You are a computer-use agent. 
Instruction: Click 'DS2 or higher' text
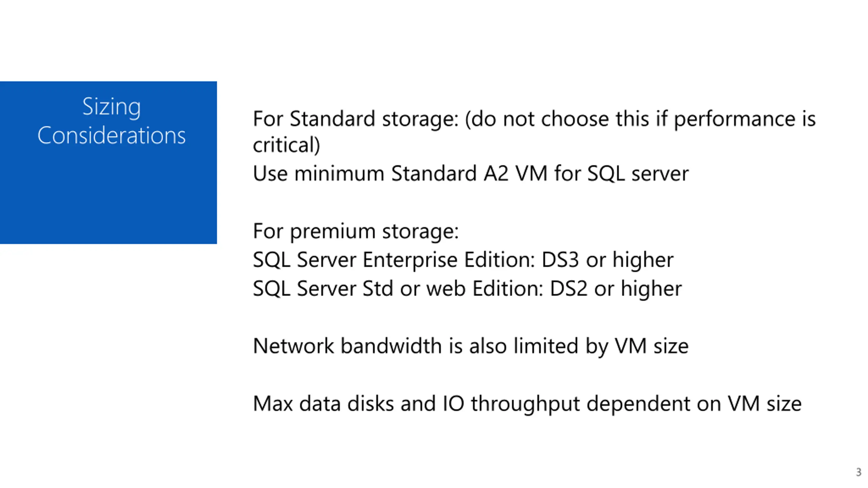pyautogui.click(x=616, y=289)
